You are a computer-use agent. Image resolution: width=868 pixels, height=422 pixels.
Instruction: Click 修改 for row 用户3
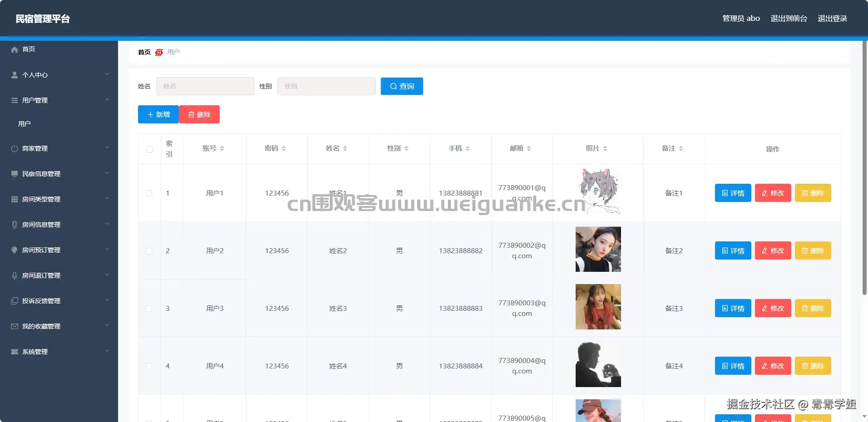click(x=773, y=308)
